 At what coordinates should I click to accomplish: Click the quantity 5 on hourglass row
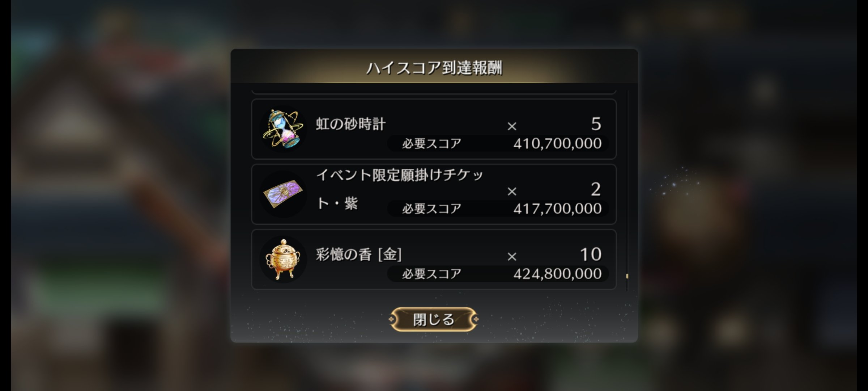click(x=596, y=124)
